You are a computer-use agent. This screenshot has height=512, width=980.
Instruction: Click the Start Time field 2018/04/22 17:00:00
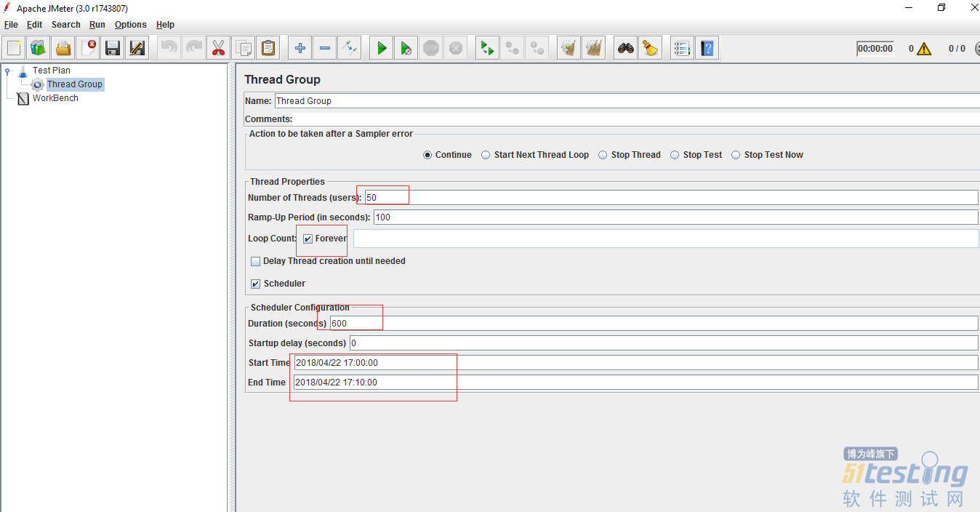[x=636, y=363]
